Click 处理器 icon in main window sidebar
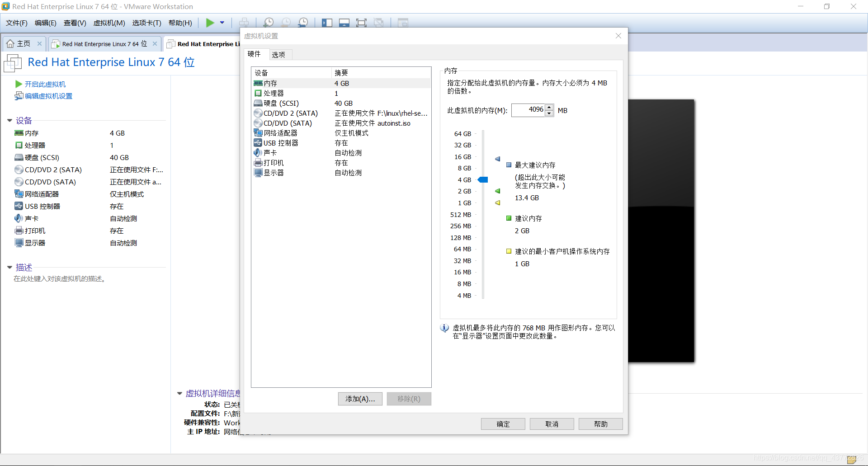The height and width of the screenshot is (466, 868). point(19,145)
